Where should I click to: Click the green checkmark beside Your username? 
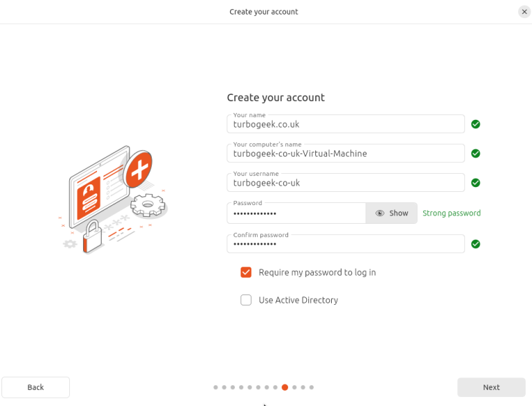pyautogui.click(x=475, y=183)
